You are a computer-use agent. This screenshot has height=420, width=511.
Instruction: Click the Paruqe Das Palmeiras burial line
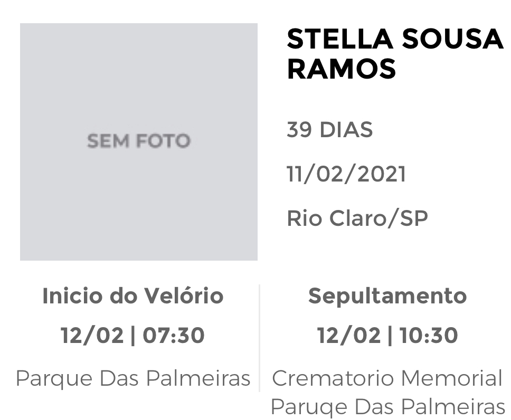387,407
